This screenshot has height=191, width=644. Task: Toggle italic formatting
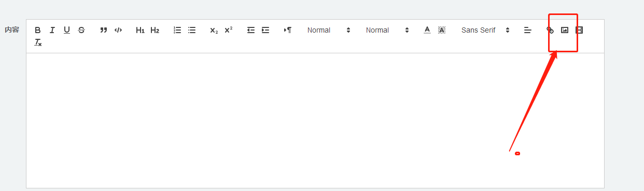pos(52,30)
